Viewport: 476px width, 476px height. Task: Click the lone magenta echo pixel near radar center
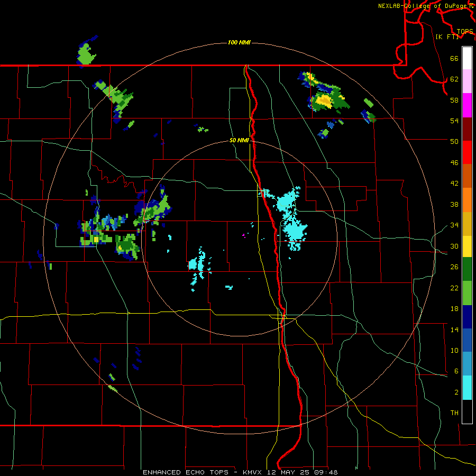(243, 235)
